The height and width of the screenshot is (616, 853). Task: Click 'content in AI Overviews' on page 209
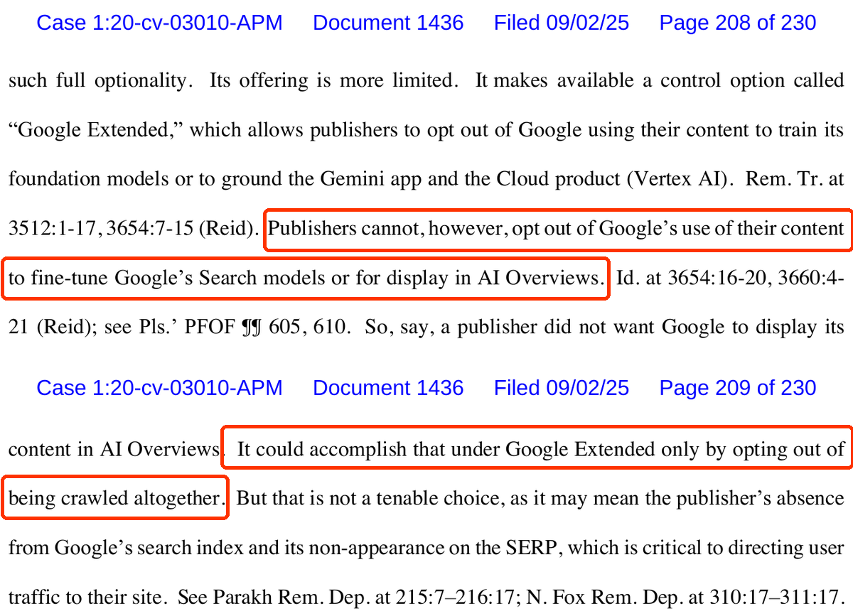114,449
